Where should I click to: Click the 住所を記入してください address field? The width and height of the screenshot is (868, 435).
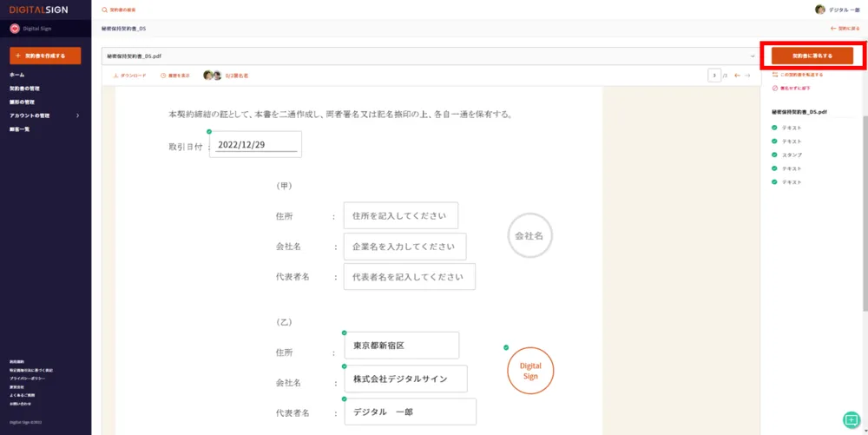[400, 215]
